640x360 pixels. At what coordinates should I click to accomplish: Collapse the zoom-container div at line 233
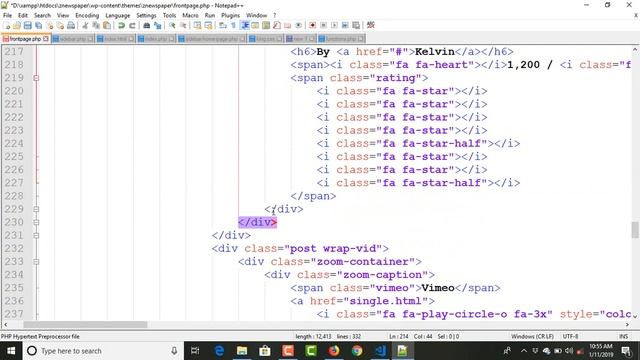[36, 262]
